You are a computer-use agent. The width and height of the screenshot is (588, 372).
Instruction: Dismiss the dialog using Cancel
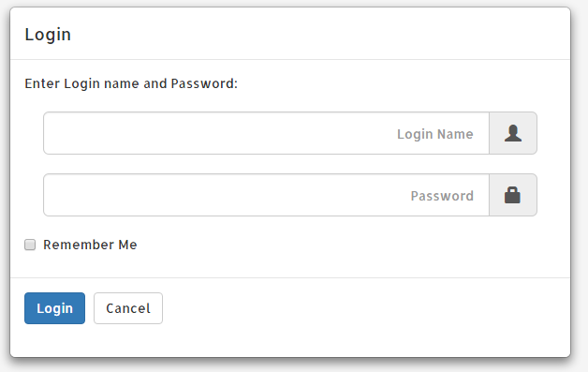(x=128, y=308)
